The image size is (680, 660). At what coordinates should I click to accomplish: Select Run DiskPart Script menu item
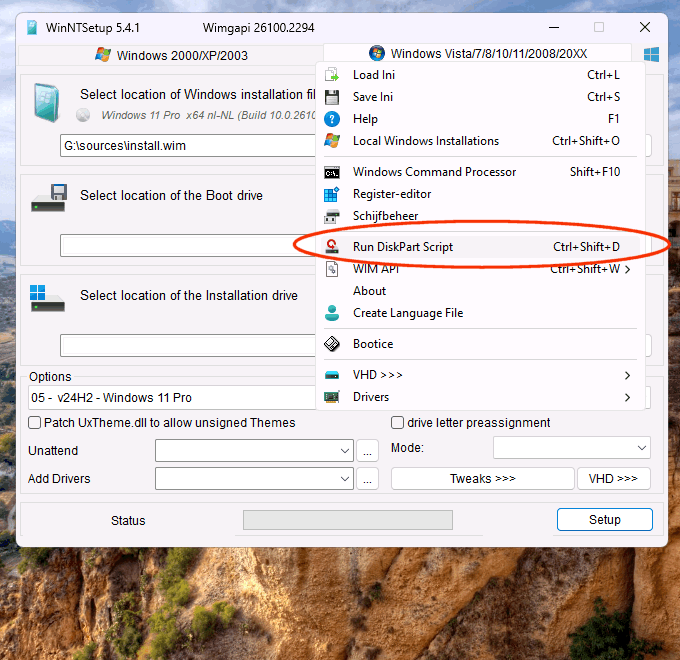pos(481,247)
